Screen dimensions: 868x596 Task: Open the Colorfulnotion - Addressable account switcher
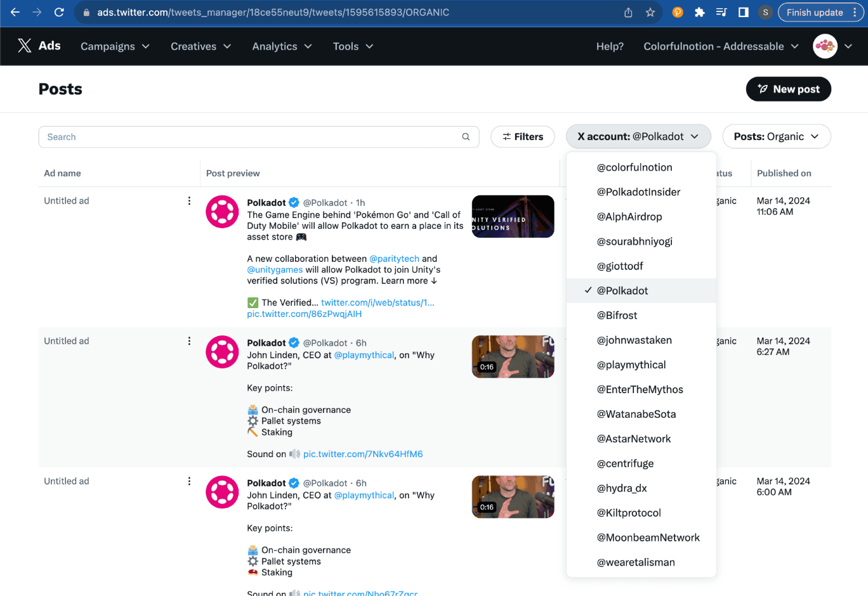pos(721,46)
